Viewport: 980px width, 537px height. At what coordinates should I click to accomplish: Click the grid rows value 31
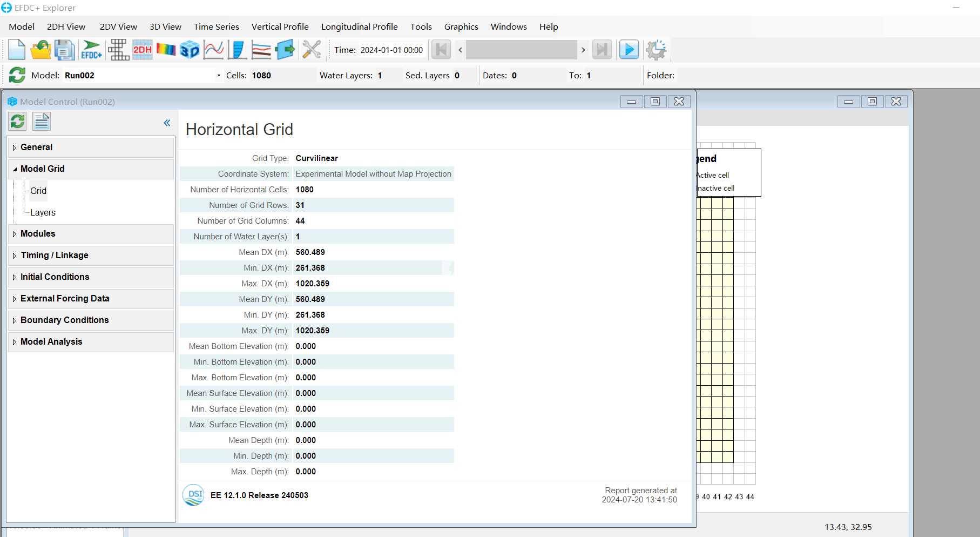300,205
